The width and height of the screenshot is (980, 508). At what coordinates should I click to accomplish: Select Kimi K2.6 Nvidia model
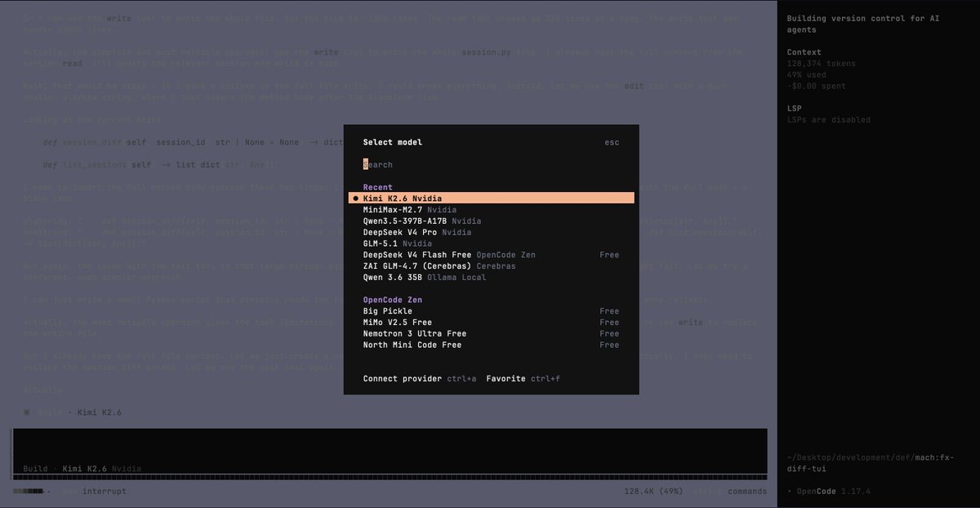(x=491, y=198)
